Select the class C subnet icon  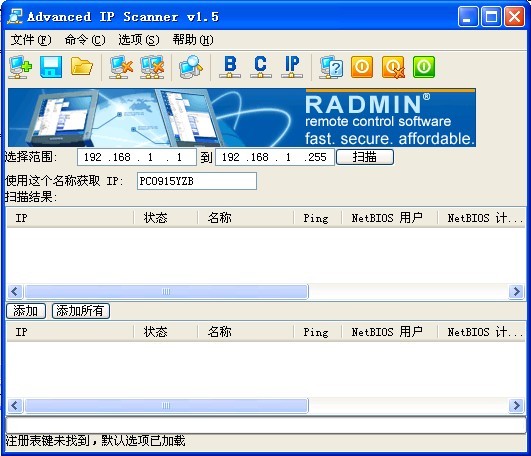click(x=260, y=67)
